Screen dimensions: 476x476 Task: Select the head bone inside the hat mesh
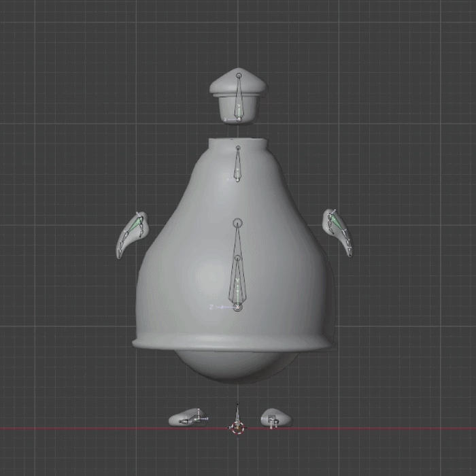239,97
